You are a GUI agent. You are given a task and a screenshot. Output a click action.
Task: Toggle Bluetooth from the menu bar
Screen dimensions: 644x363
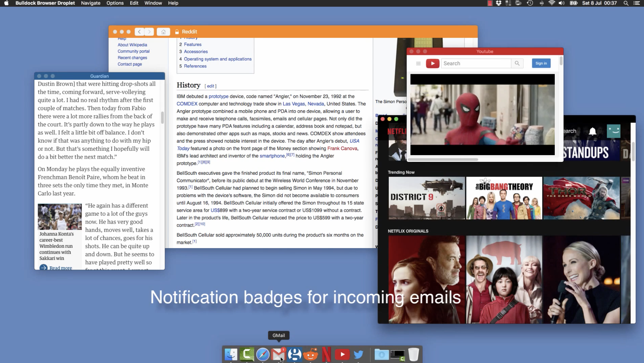[542, 3]
